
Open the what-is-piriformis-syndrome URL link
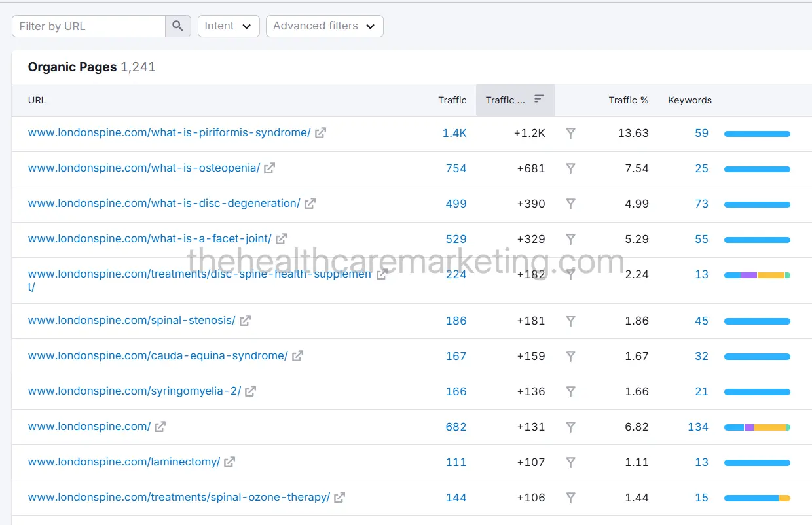tap(169, 133)
